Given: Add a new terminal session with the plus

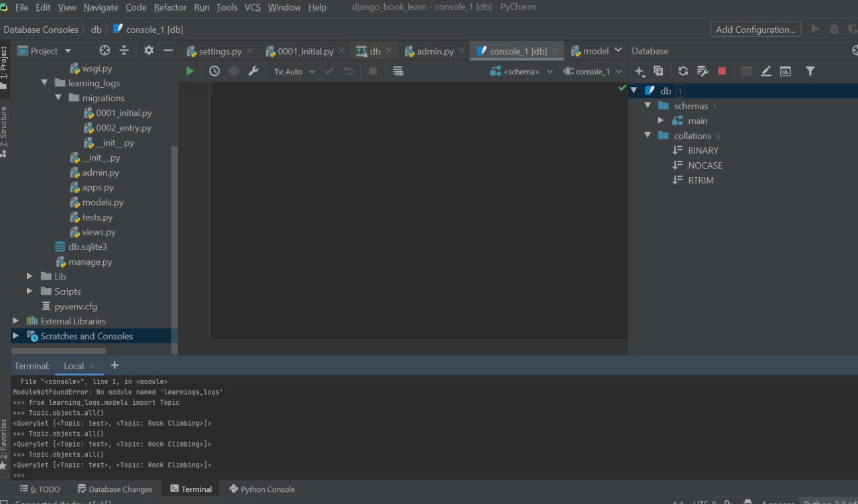Looking at the screenshot, I should (115, 365).
